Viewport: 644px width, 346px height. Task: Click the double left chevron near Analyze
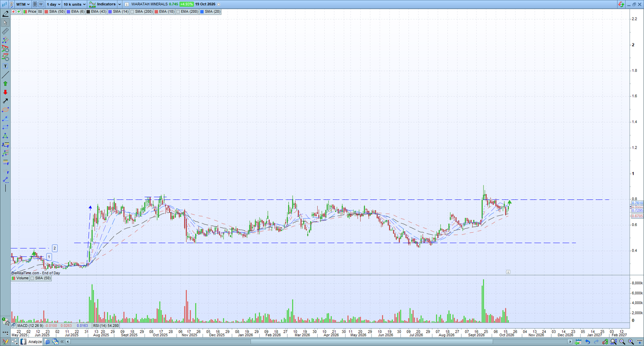coord(62,342)
